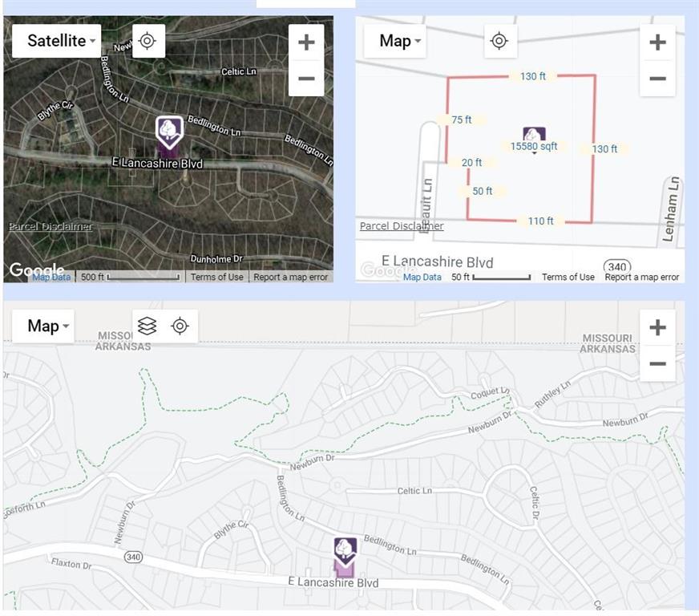Click the Celtic Ln label on bottom map
Viewport: 699px width, 616px height.
pos(414,491)
